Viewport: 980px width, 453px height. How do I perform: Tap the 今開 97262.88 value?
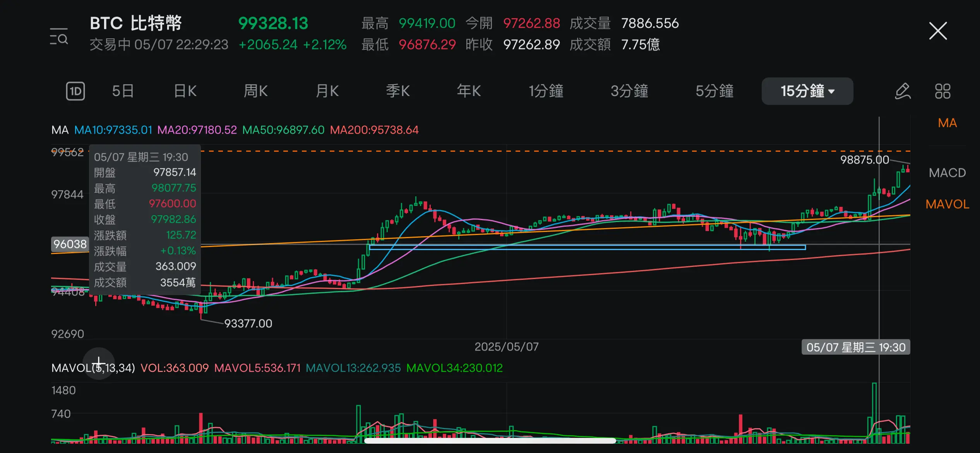point(531,23)
